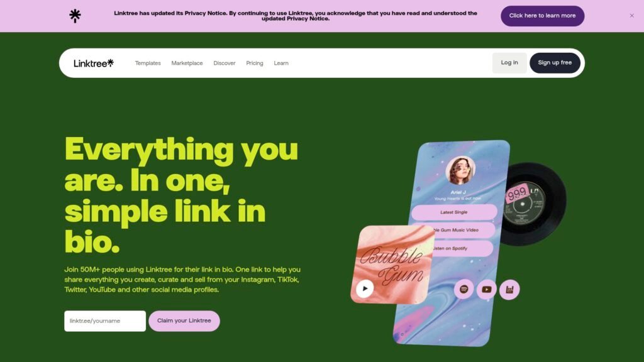Open the Pricing page
Screen dimensions: 644x362
[255, 63]
